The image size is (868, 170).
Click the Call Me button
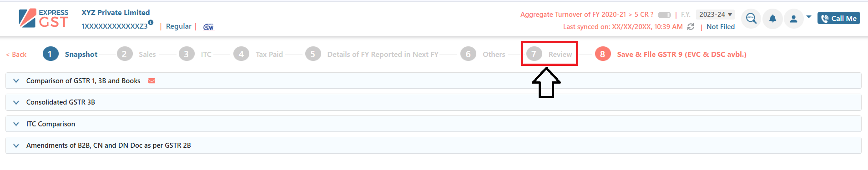(838, 18)
